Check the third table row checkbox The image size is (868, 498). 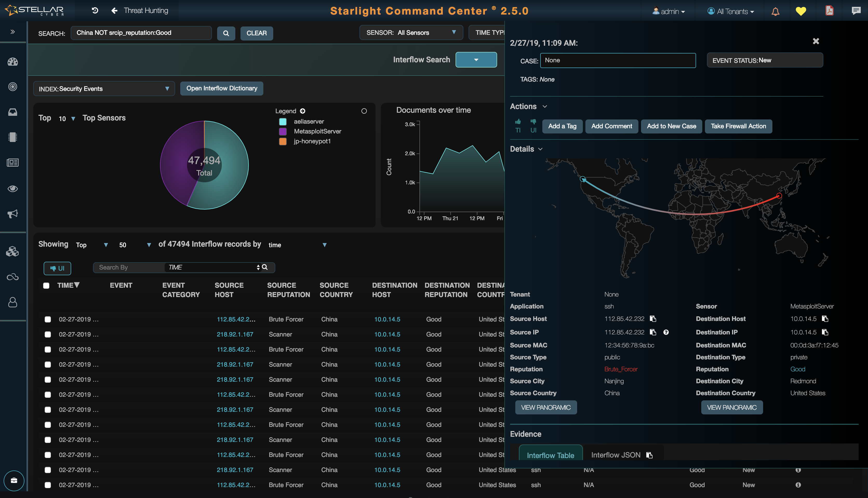pyautogui.click(x=48, y=349)
